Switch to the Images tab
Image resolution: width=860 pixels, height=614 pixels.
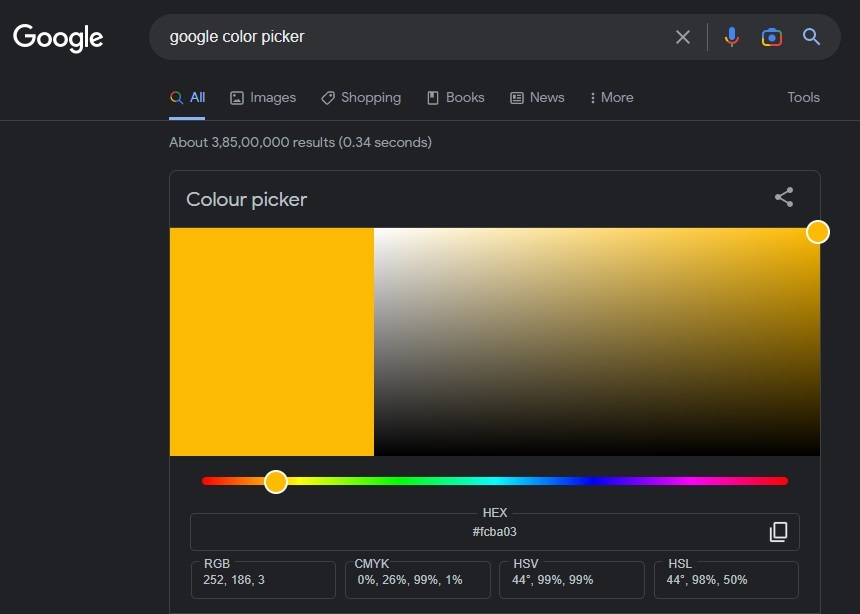point(263,97)
